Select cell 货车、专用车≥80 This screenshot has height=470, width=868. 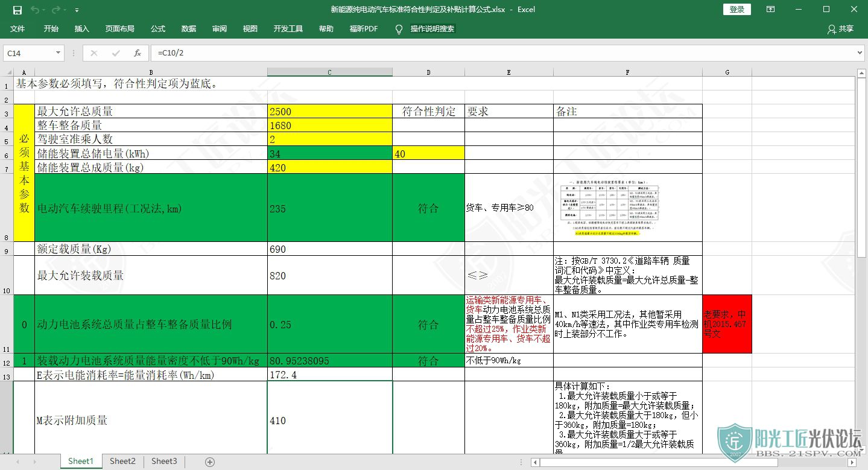click(x=508, y=208)
